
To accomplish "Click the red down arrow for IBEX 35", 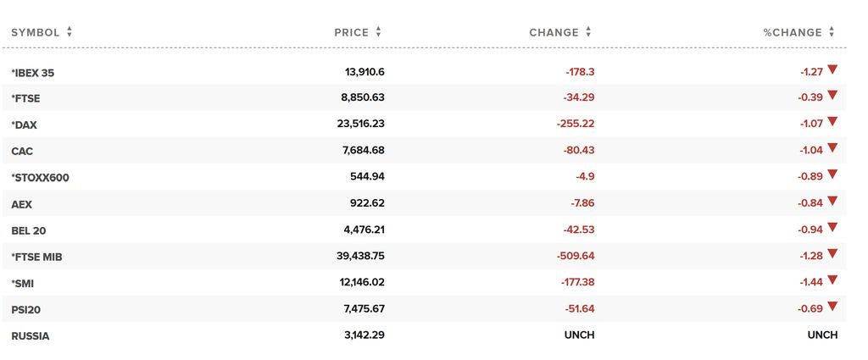I will pyautogui.click(x=832, y=69).
